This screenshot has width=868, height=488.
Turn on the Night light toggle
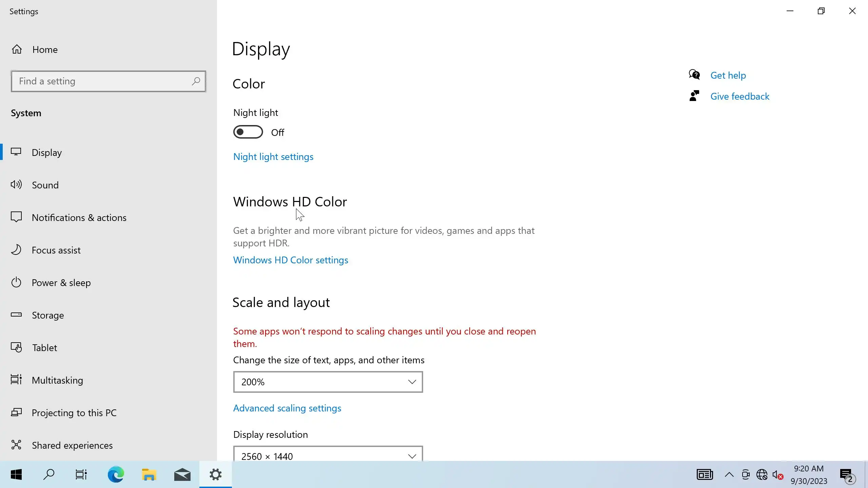click(248, 132)
